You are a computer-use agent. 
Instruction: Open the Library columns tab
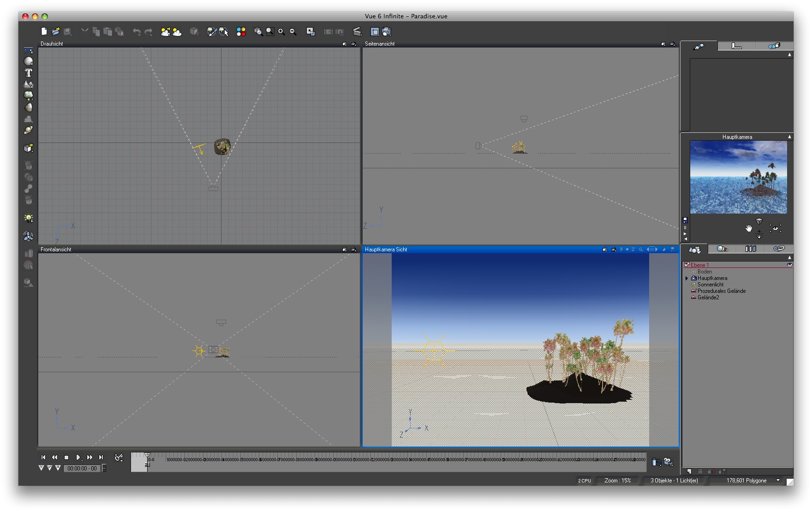pyautogui.click(x=751, y=249)
